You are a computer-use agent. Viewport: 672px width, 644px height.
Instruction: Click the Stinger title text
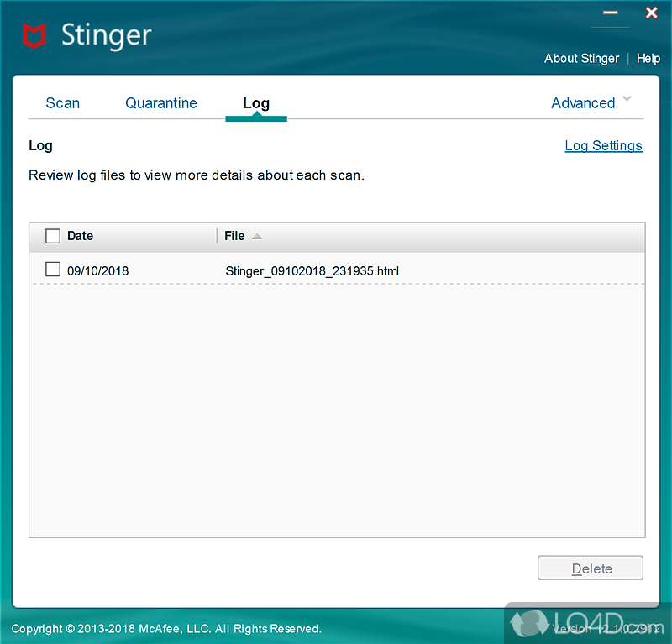[x=107, y=35]
